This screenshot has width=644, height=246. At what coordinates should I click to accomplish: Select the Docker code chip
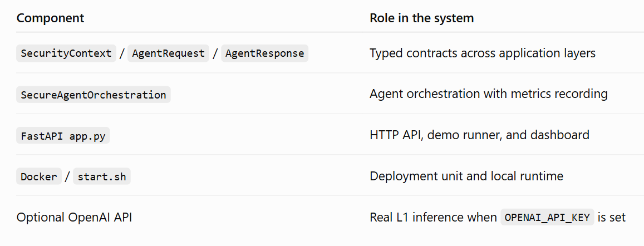tap(39, 176)
